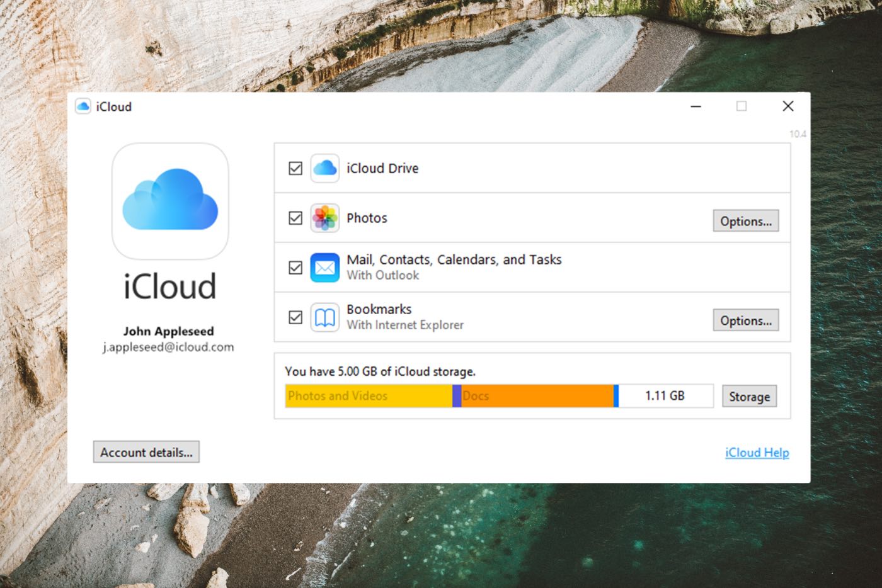
Task: Uncheck the Photos checkbox
Action: pos(295,218)
